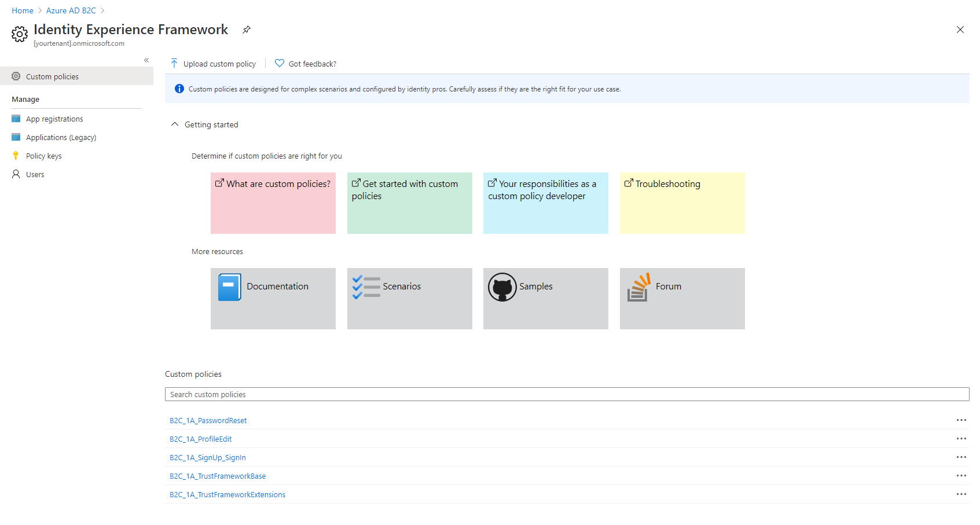This screenshot has width=980, height=525.
Task: Select Custom policies in sidebar
Action: pyautogui.click(x=76, y=76)
